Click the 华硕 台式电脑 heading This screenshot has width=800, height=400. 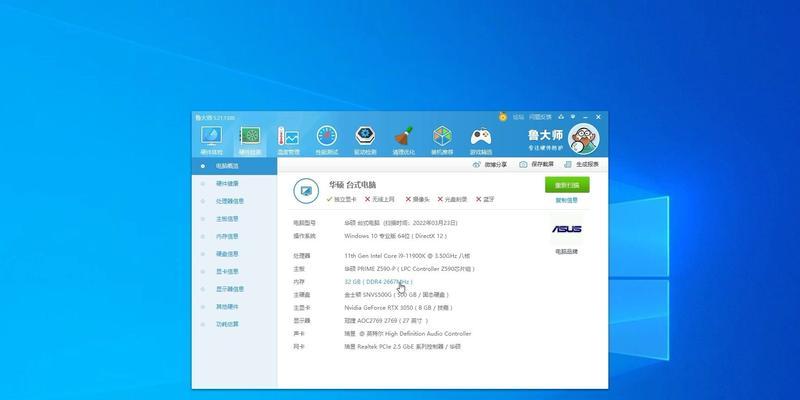(x=353, y=185)
